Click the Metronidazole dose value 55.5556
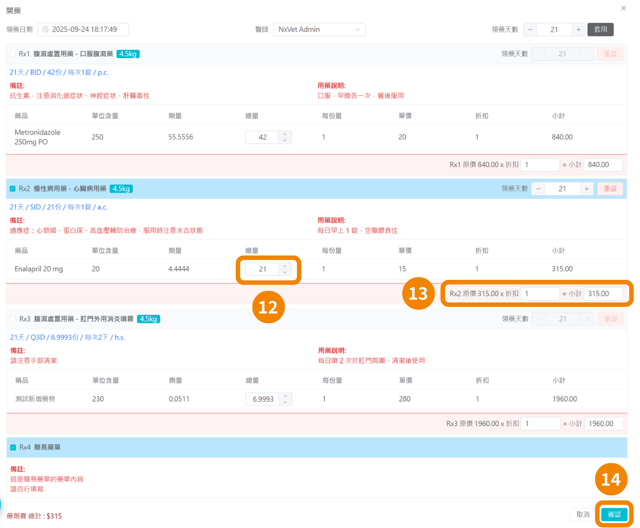Image resolution: width=640 pixels, height=528 pixels. pyautogui.click(x=181, y=137)
